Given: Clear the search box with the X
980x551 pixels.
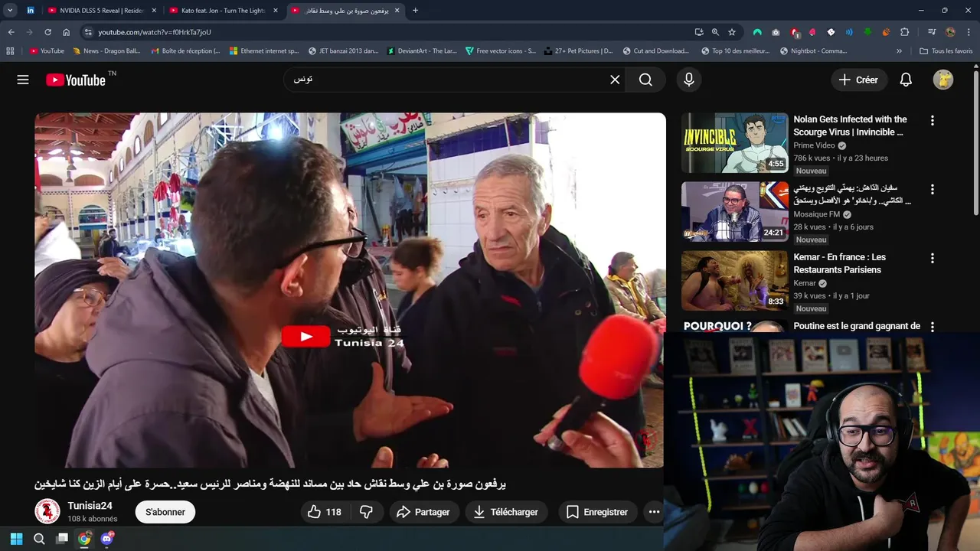Looking at the screenshot, I should click(x=615, y=80).
